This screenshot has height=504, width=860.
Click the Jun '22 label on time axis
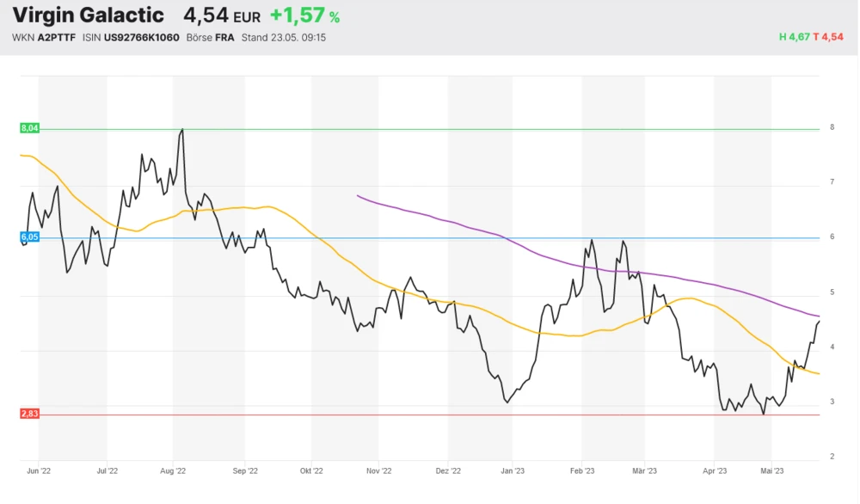click(40, 470)
